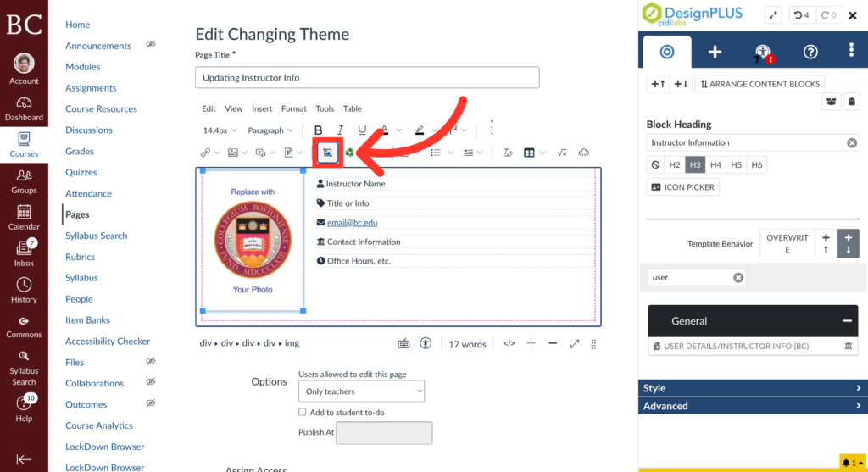
Task: Clear the Block Heading text field
Action: (x=851, y=142)
